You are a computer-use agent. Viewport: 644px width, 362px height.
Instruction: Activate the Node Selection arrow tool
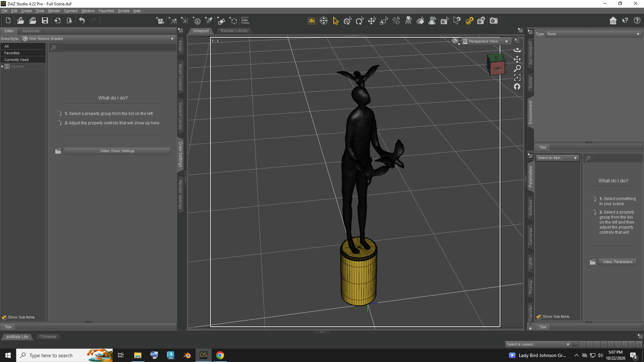[x=336, y=21]
